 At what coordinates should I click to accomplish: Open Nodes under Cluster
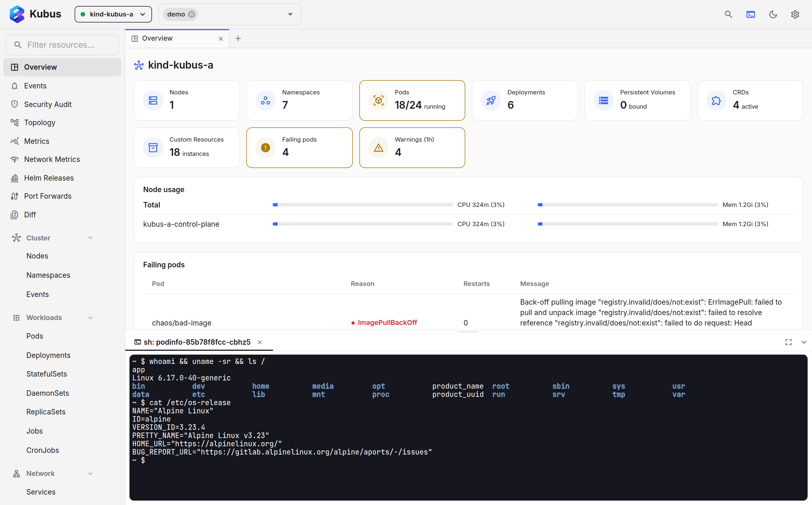pyautogui.click(x=37, y=256)
